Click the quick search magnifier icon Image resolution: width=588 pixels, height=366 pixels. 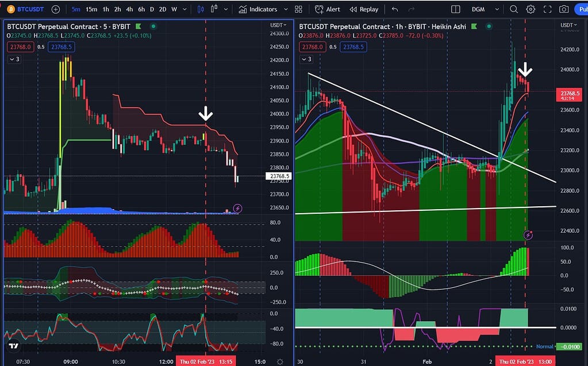tap(514, 9)
